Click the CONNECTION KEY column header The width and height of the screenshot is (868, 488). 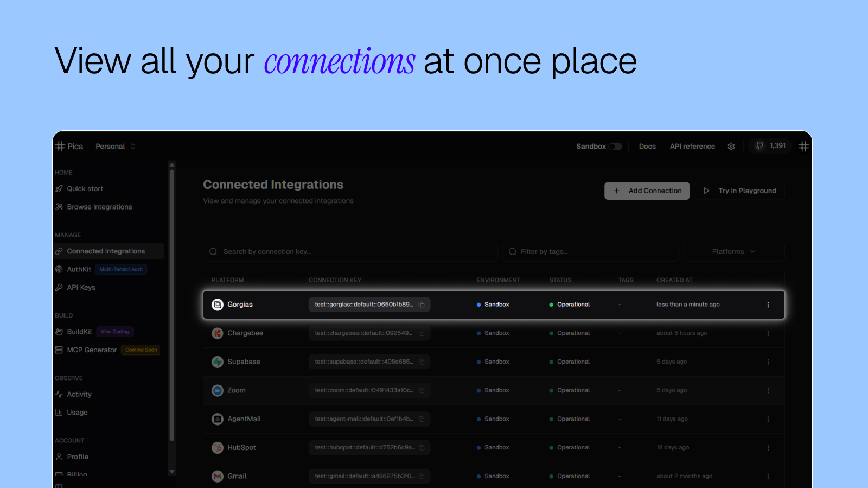coord(335,280)
